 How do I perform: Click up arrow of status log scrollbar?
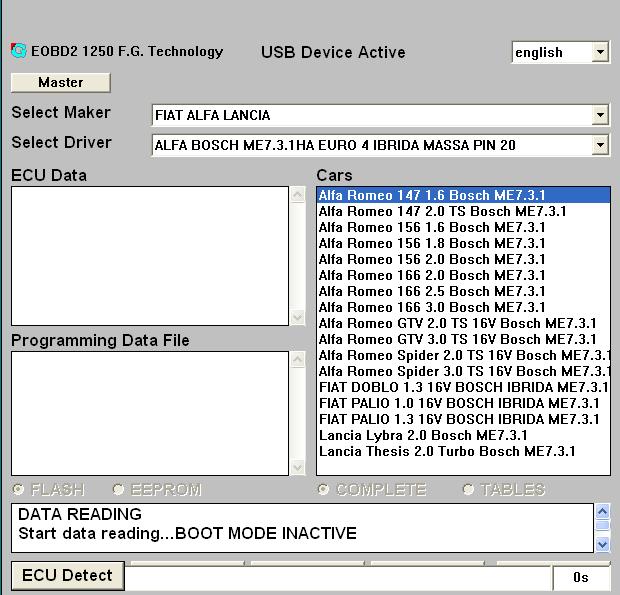tap(602, 512)
